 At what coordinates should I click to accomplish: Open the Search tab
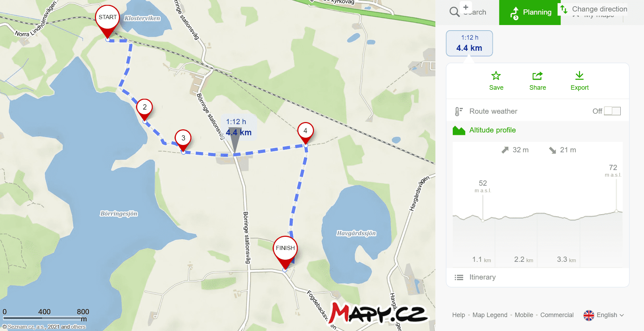click(x=468, y=13)
